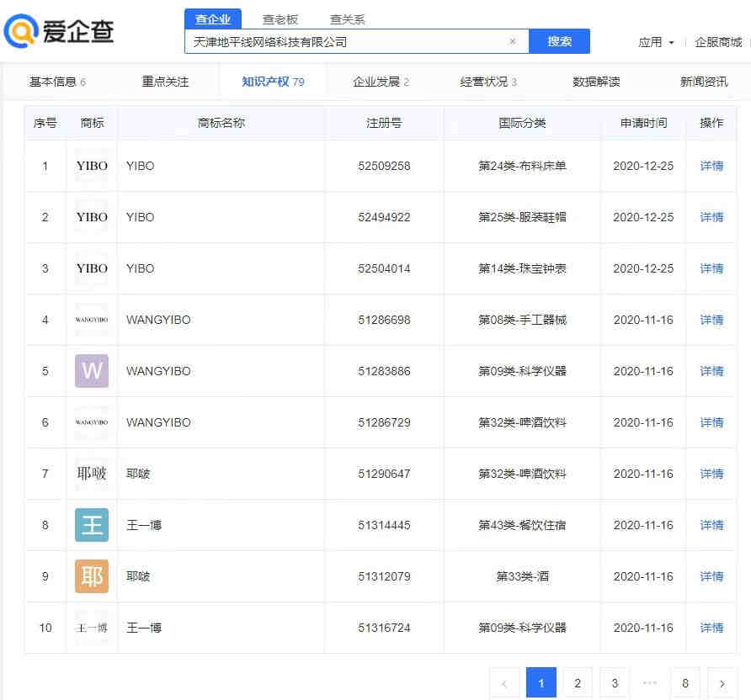
Task: Open the 企业发展 tab
Action: [381, 82]
